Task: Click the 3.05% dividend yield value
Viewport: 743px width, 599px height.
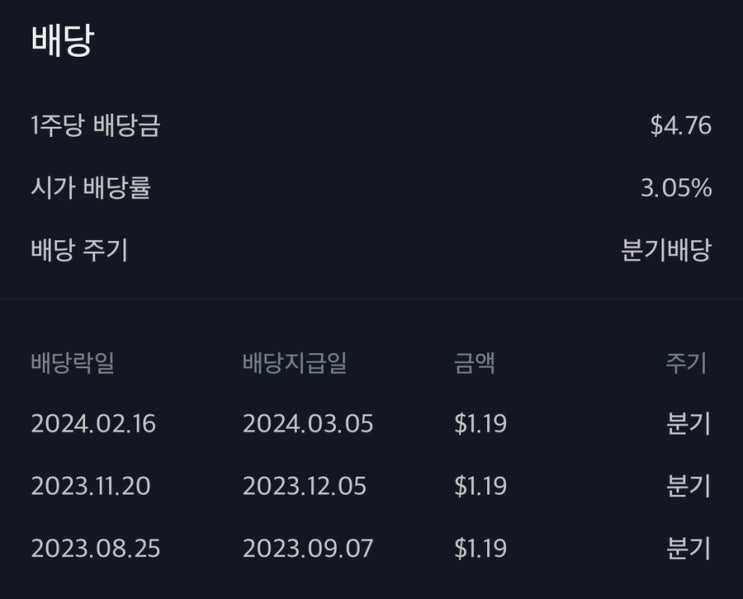Action: tap(676, 188)
